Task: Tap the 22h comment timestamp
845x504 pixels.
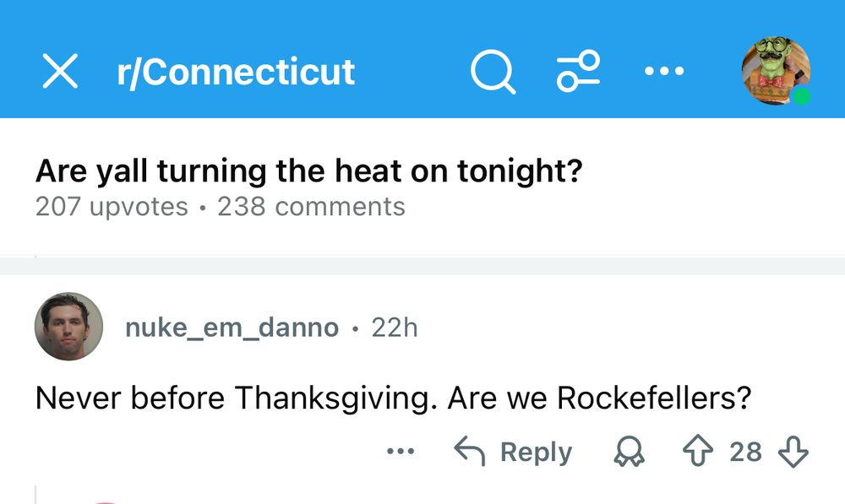Action: [395, 328]
